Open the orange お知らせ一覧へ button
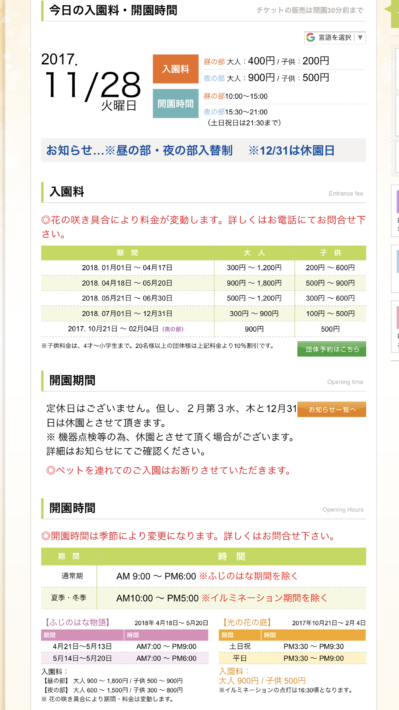This screenshot has height=710, width=399. click(332, 409)
